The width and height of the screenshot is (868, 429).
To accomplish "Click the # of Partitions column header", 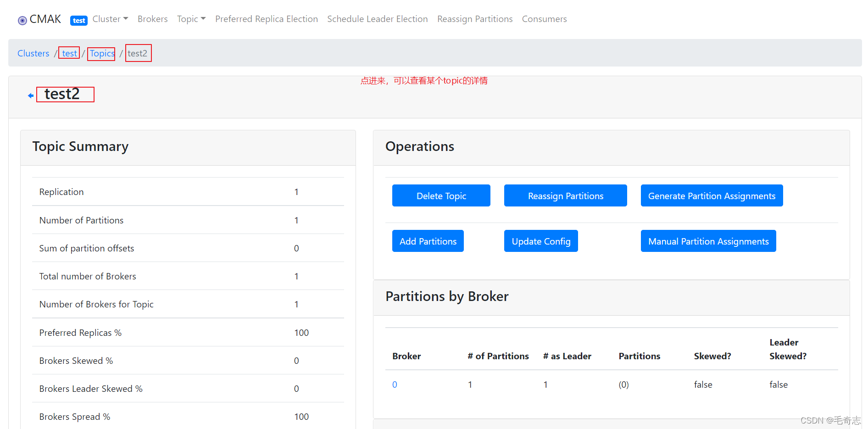I will click(x=498, y=356).
